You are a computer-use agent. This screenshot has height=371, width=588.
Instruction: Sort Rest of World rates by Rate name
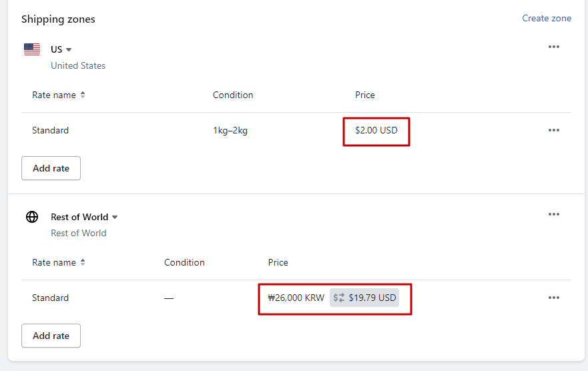coord(83,262)
